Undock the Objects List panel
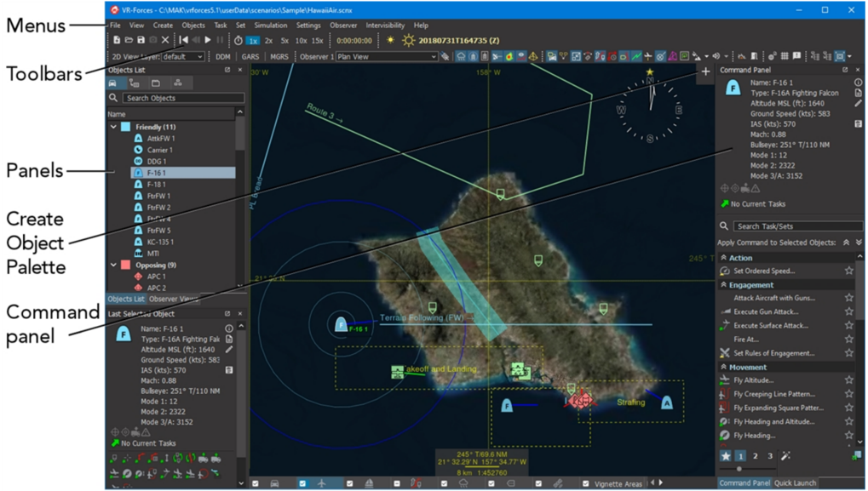868x491 pixels. click(x=227, y=70)
